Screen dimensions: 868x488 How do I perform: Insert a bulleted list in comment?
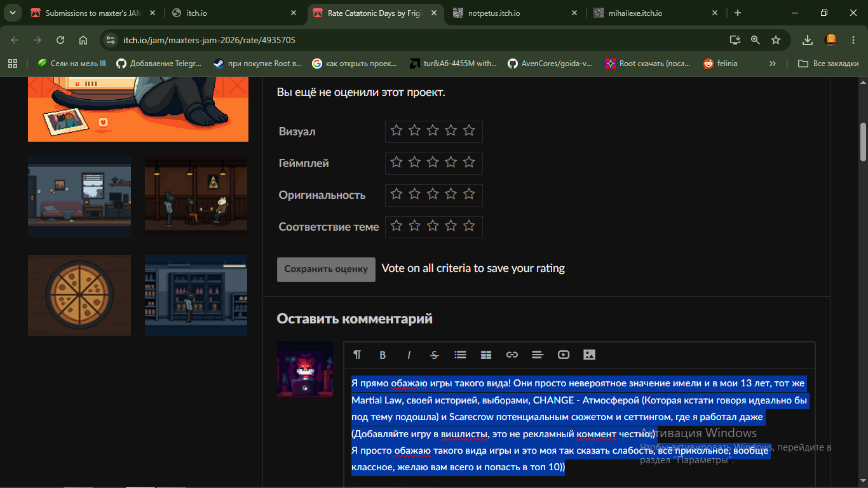click(461, 355)
